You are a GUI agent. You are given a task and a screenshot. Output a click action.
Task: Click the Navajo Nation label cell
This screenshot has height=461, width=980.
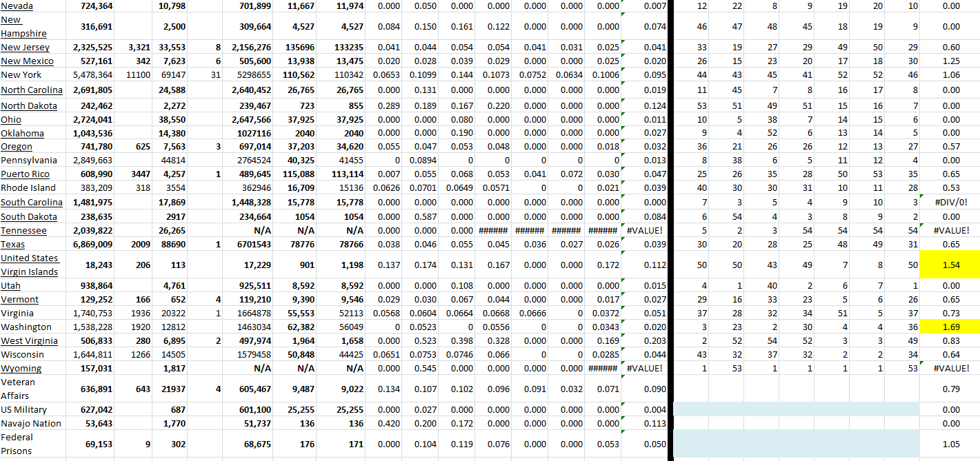click(32, 424)
